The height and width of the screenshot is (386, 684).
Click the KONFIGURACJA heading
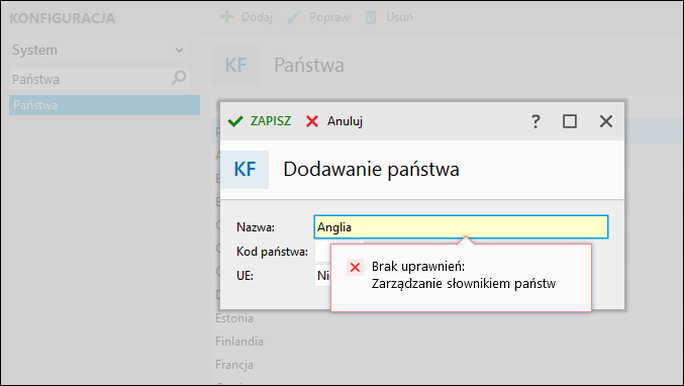62,18
